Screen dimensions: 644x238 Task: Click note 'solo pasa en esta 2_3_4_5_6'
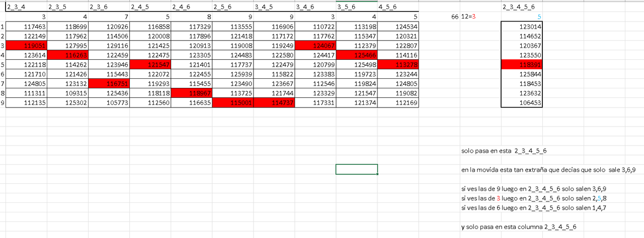tap(504, 150)
